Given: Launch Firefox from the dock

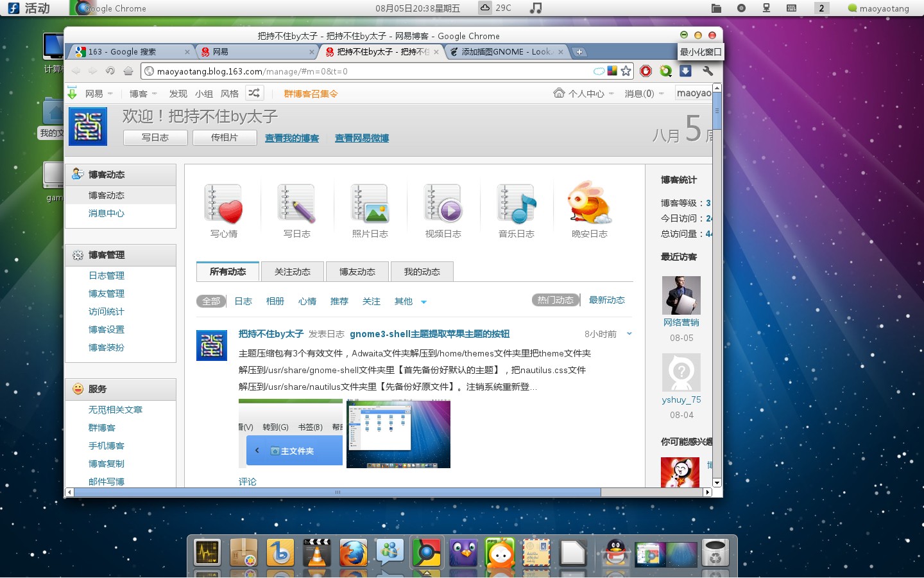Looking at the screenshot, I should (354, 553).
